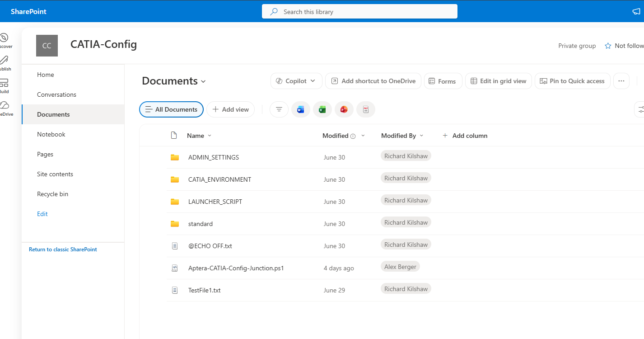Click the Word file filter icon
Image resolution: width=644 pixels, height=339 pixels.
pos(301,109)
